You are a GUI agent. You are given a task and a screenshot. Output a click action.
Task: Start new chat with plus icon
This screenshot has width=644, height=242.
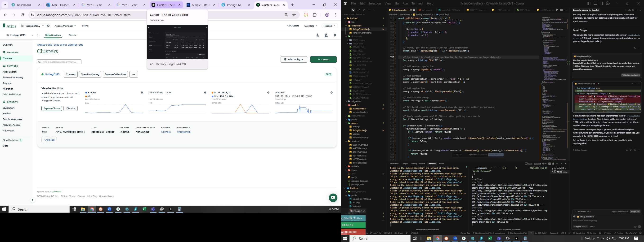626,10
